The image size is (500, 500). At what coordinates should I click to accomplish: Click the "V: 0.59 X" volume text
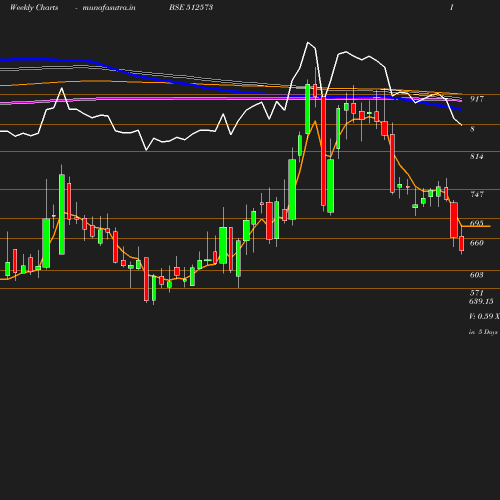pos(484,316)
